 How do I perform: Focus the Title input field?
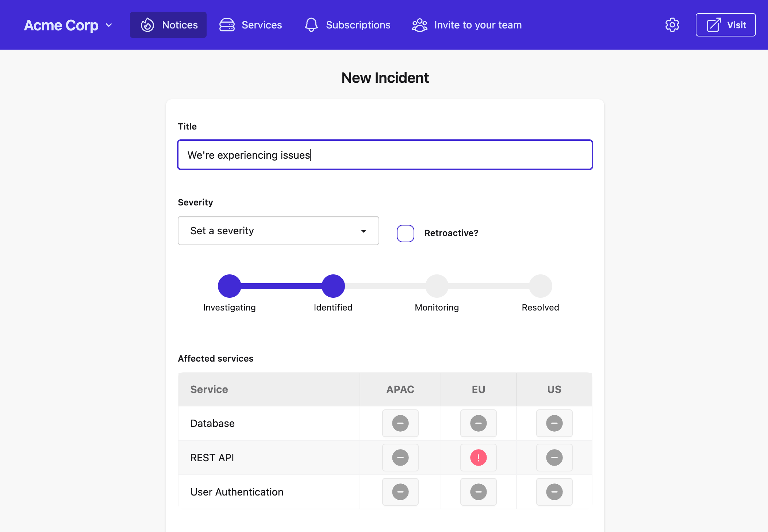(x=385, y=155)
